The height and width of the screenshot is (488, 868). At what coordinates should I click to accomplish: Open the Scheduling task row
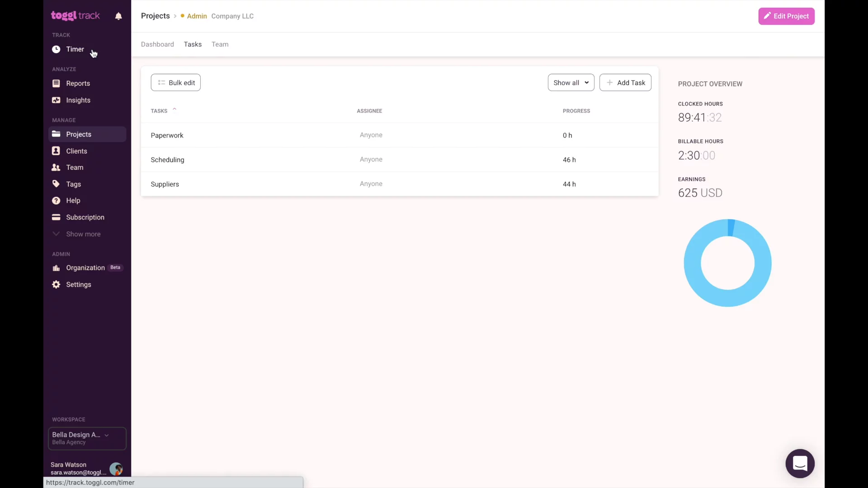167,160
